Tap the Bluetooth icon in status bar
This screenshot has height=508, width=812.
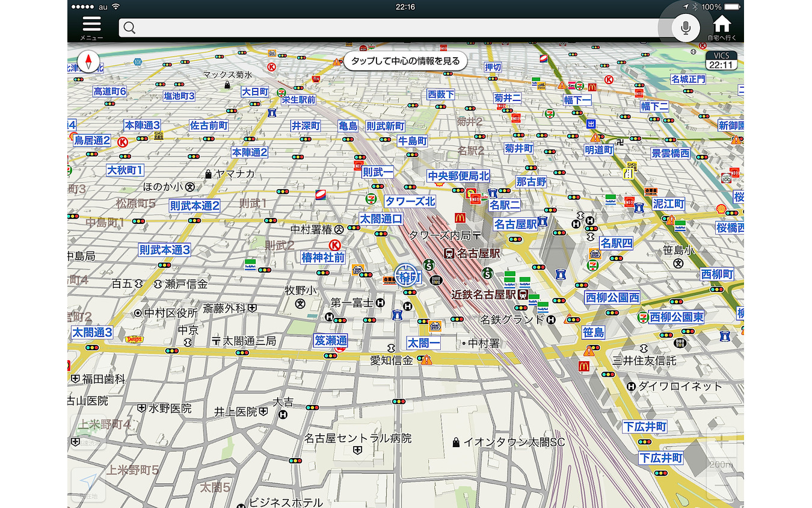694,7
